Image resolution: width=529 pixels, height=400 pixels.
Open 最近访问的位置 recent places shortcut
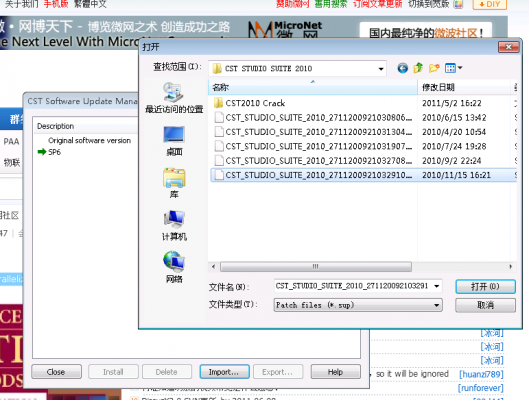[174, 98]
